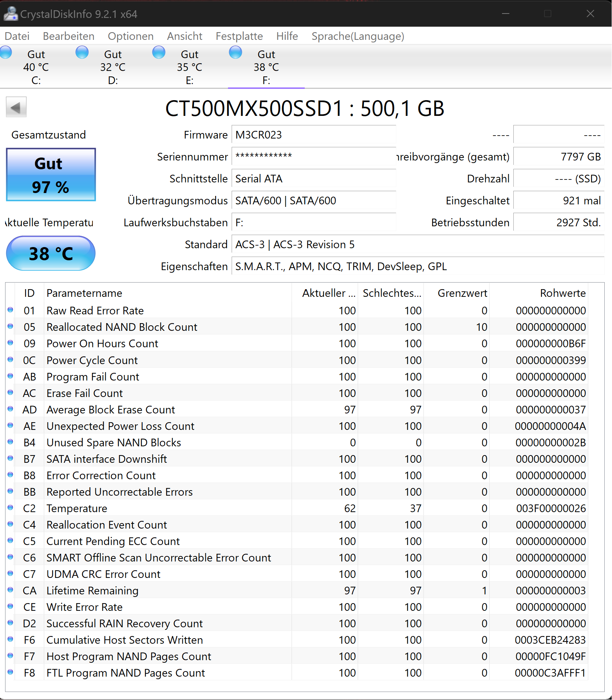The image size is (612, 700).
Task: Click status dot for Host Program NAND Pages Count
Action: coord(10,656)
